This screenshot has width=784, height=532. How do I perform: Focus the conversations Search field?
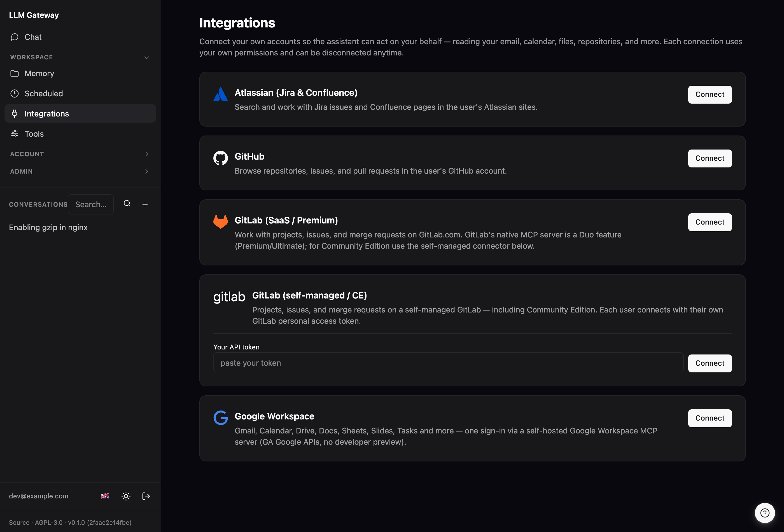pyautogui.click(x=91, y=204)
